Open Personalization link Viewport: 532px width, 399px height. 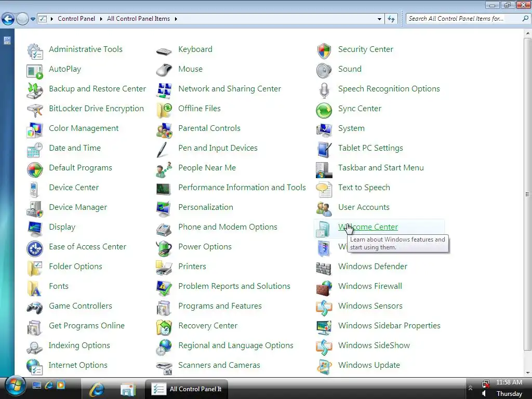(x=206, y=207)
